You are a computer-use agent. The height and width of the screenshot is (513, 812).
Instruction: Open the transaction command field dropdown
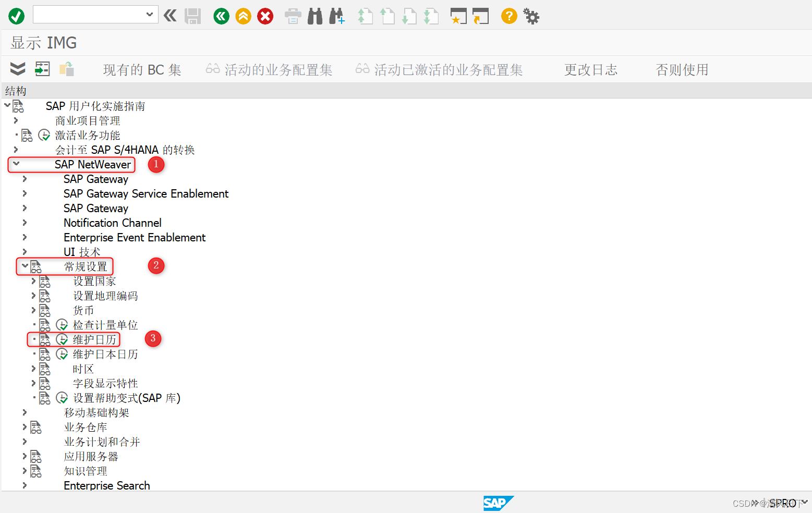150,15
